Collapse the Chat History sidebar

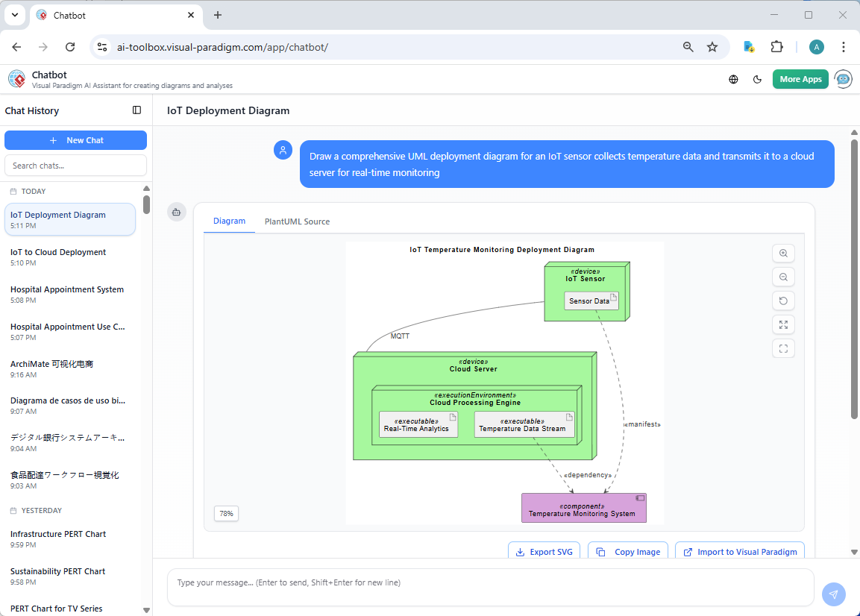coord(136,110)
